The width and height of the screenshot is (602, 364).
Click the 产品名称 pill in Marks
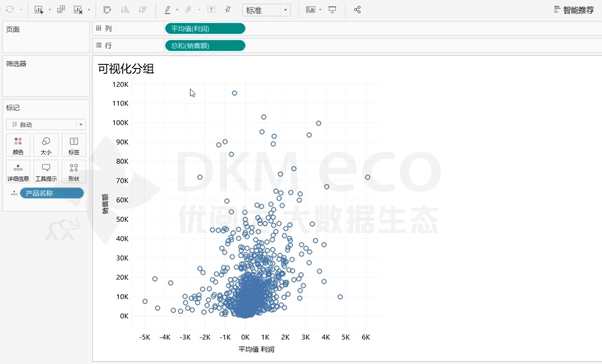pos(52,193)
